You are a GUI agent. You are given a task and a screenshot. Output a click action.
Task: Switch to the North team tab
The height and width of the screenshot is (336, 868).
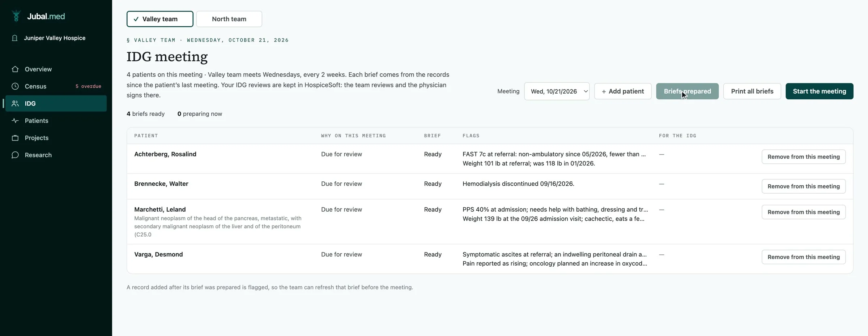pyautogui.click(x=229, y=19)
